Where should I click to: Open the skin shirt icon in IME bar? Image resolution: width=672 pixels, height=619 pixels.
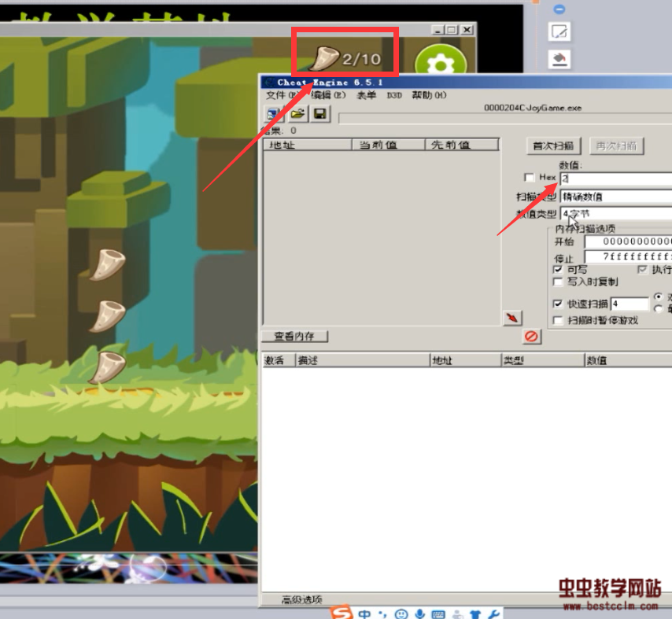[475, 615]
